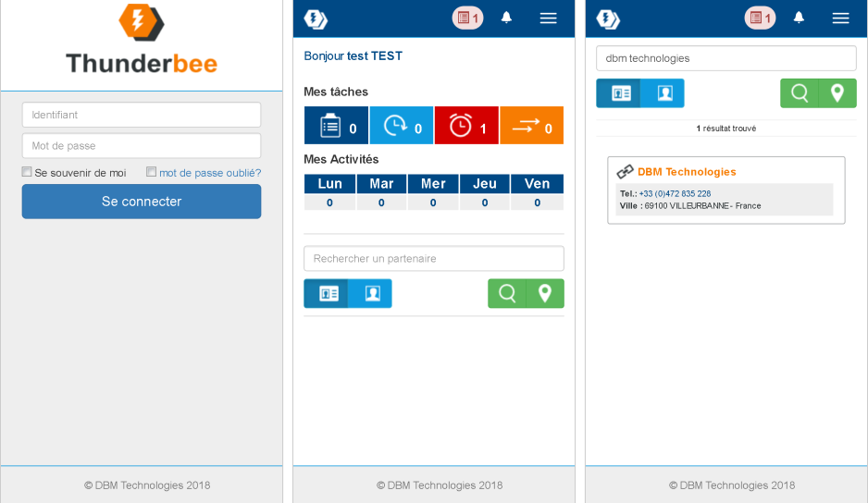Focus the 'Identifiant' input field
Screen dimensions: 868x503
(x=142, y=115)
